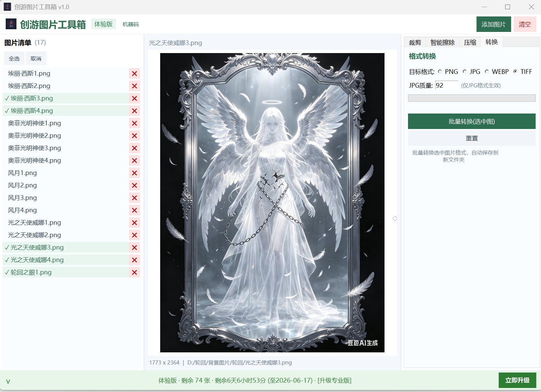Remove 光之天使威娜1.png with red X
The width and height of the screenshot is (541, 392).
[x=134, y=223]
